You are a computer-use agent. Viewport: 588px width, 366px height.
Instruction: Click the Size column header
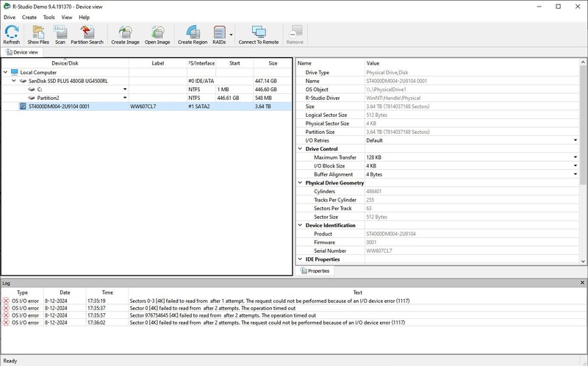(x=273, y=63)
